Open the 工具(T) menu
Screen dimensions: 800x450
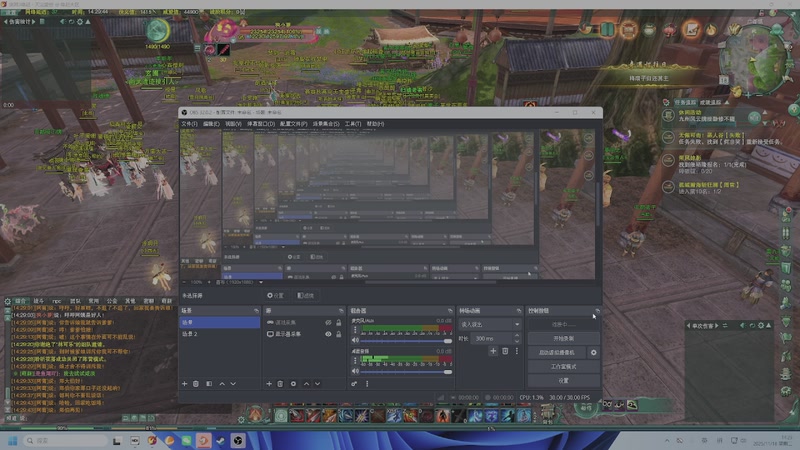(353, 124)
